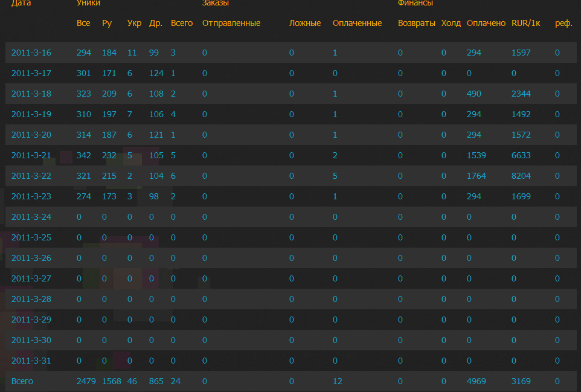Image resolution: width=581 pixels, height=392 pixels.
Task: Select the Ложные column header
Action: [x=304, y=23]
